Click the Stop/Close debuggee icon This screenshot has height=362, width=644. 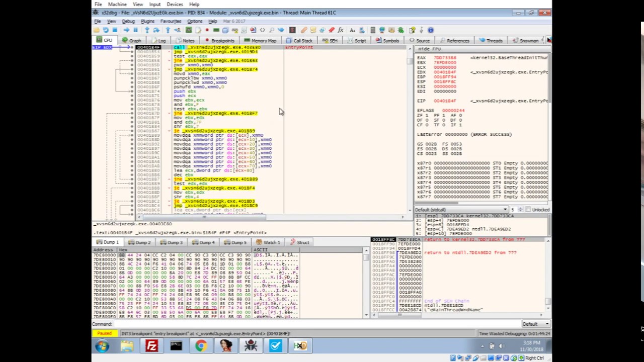coord(115,30)
